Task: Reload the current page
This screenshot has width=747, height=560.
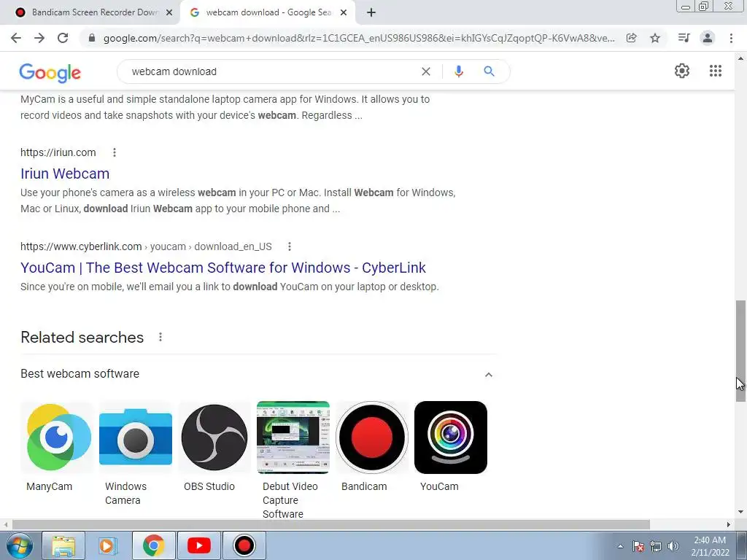Action: 63,38
